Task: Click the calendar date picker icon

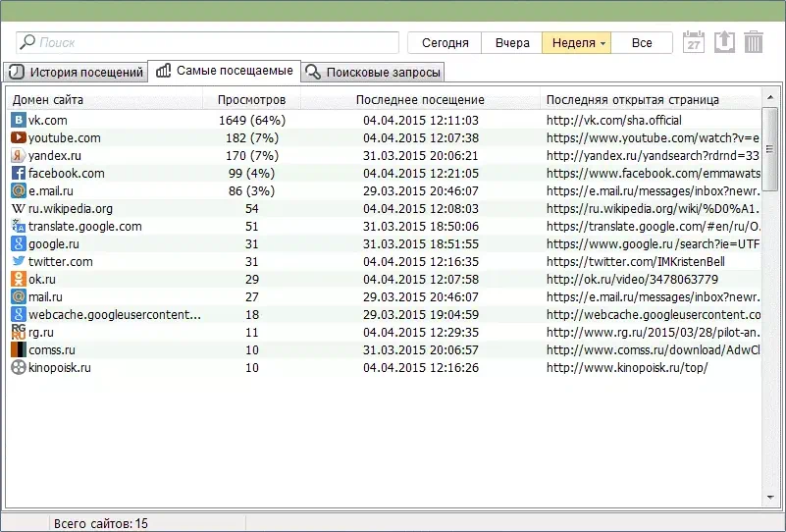Action: pos(694,42)
